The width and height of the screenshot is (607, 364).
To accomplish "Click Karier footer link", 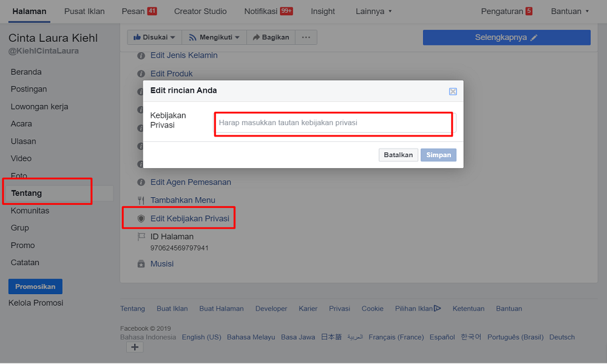I will [308, 309].
